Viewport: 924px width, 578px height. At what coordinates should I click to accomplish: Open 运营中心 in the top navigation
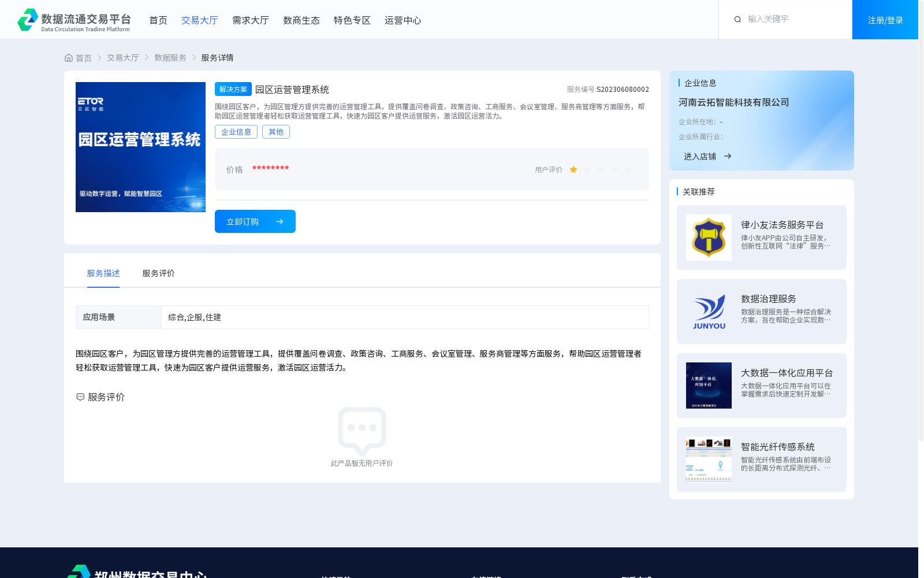[x=403, y=20]
